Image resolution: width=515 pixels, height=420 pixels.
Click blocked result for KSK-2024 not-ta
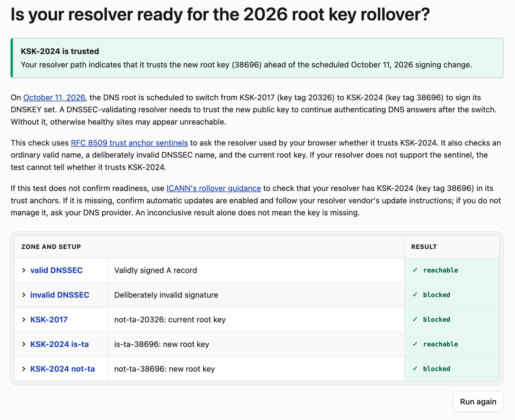(436, 369)
